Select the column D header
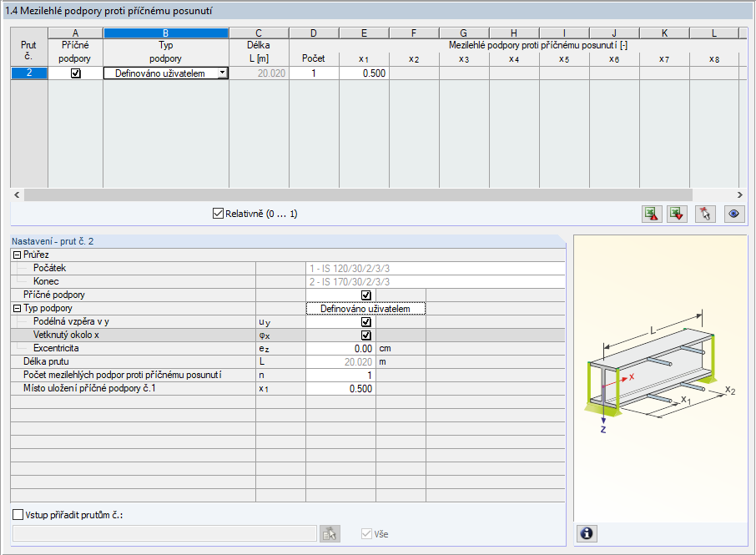 pos(314,33)
